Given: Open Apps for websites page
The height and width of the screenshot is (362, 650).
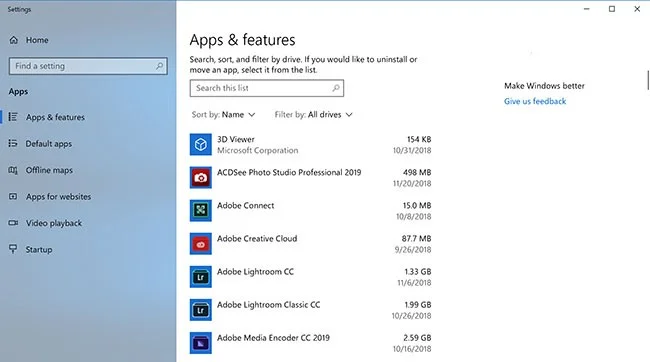Looking at the screenshot, I should coord(58,197).
